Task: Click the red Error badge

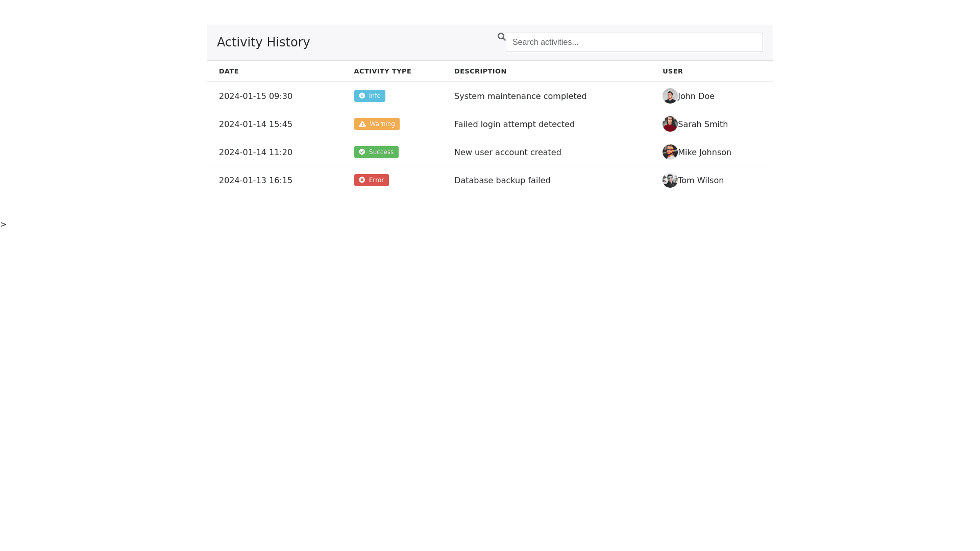Action: coord(371,180)
